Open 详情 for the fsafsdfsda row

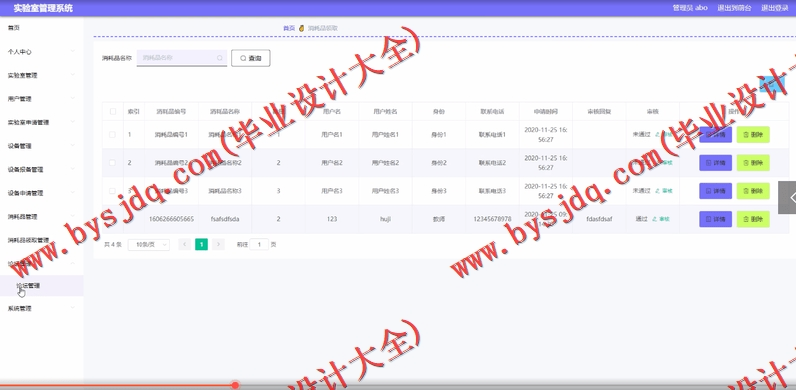pyautogui.click(x=715, y=219)
